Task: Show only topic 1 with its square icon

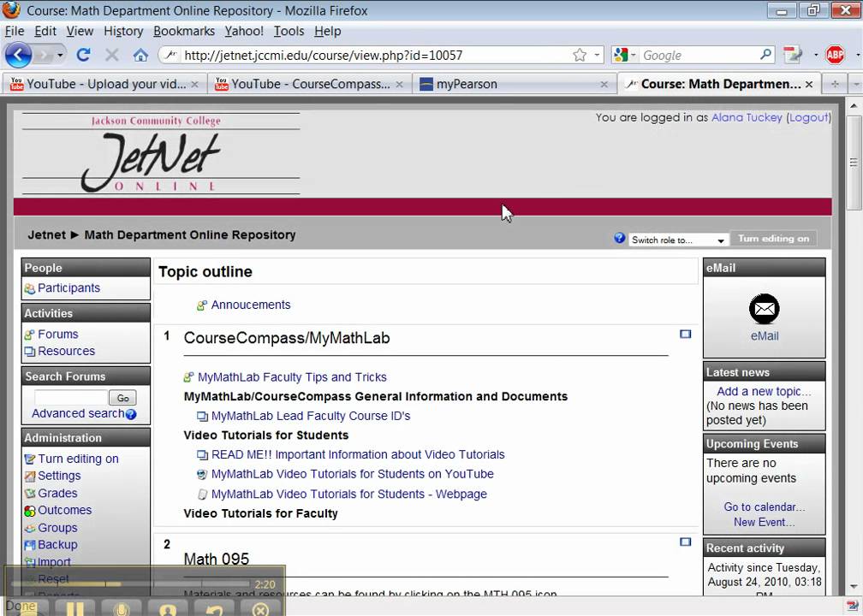Action: pyautogui.click(x=685, y=334)
